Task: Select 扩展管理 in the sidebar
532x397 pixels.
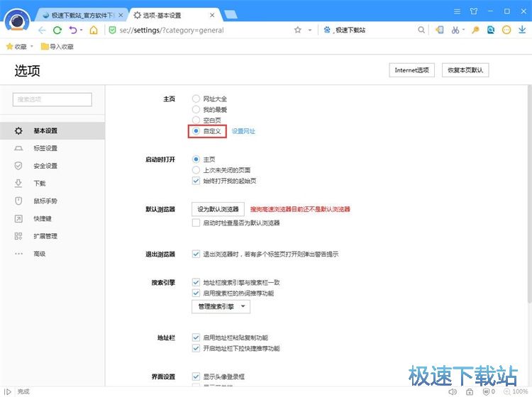Action: click(52, 236)
